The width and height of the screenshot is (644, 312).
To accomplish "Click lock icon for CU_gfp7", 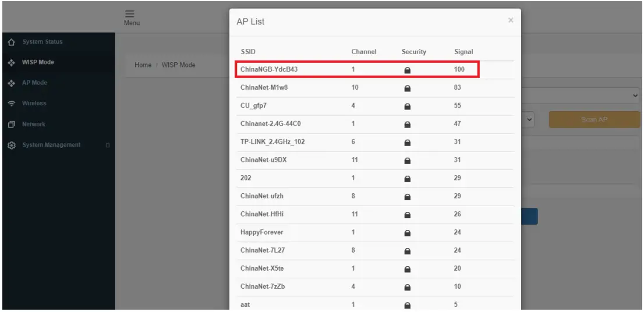I will 408,105.
